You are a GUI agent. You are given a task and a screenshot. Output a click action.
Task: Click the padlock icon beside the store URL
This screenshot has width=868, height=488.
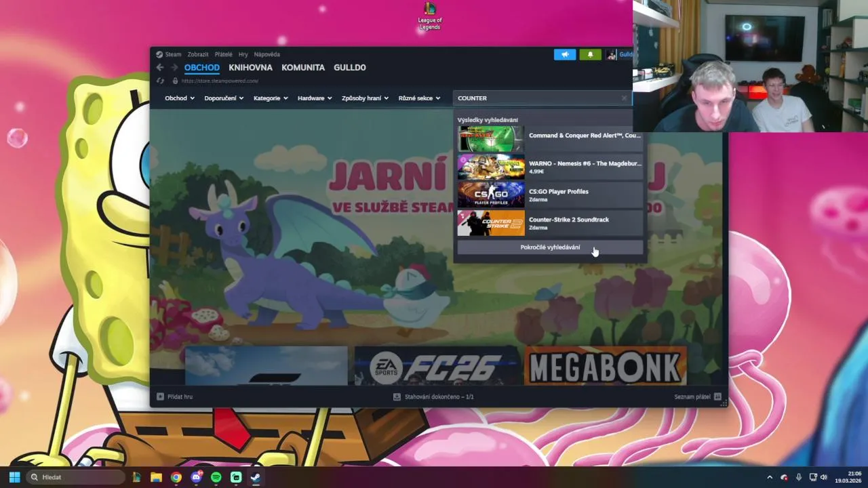point(175,81)
